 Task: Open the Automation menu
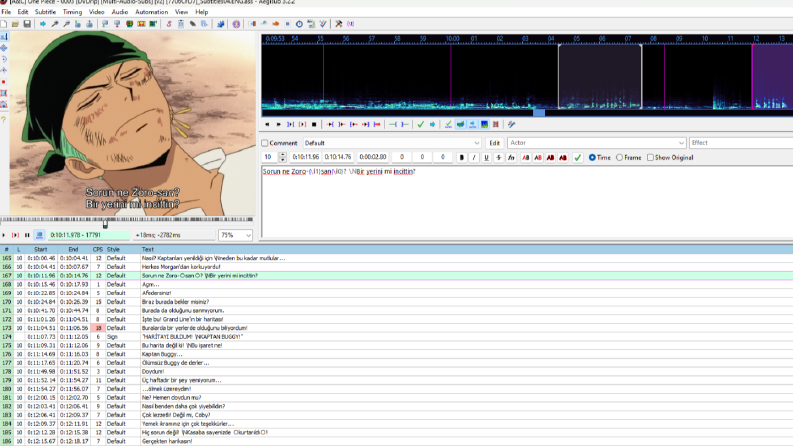click(152, 12)
